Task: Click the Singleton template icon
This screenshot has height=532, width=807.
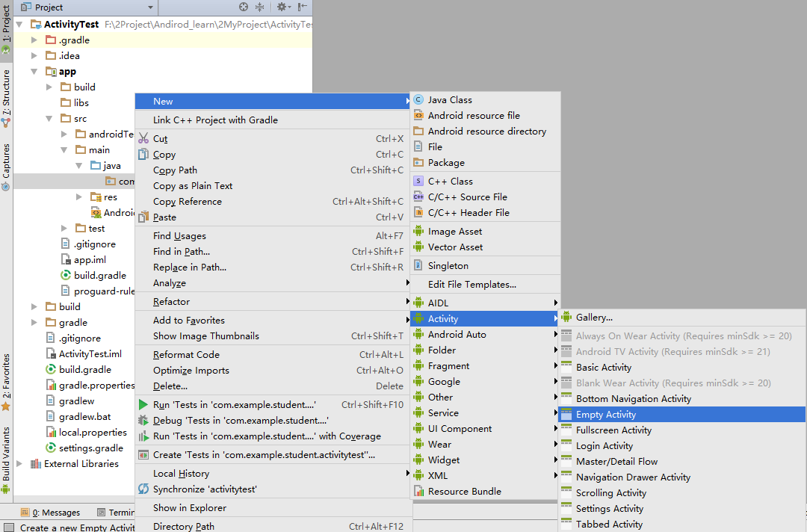Action: (419, 265)
